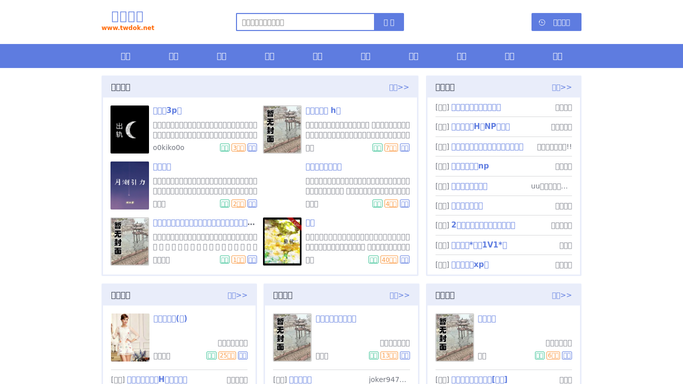The image size is (683, 384).
Task: Click the search box in the header
Action: [x=305, y=22]
